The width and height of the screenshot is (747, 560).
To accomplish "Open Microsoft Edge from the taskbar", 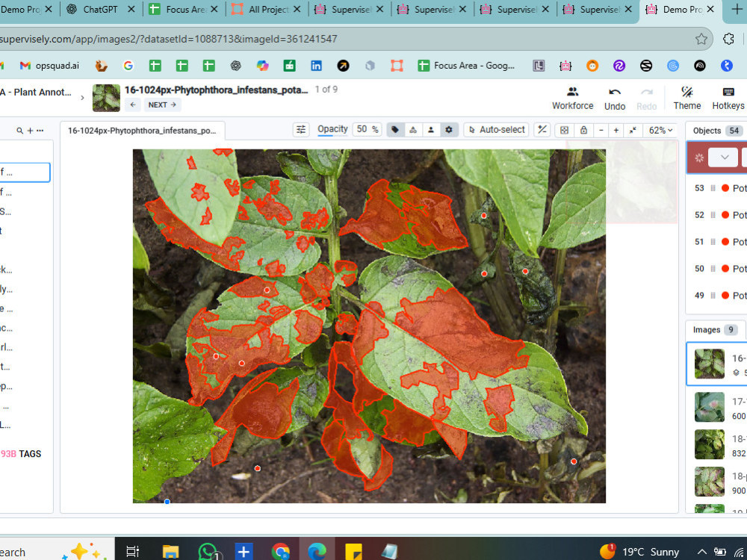I will (317, 552).
